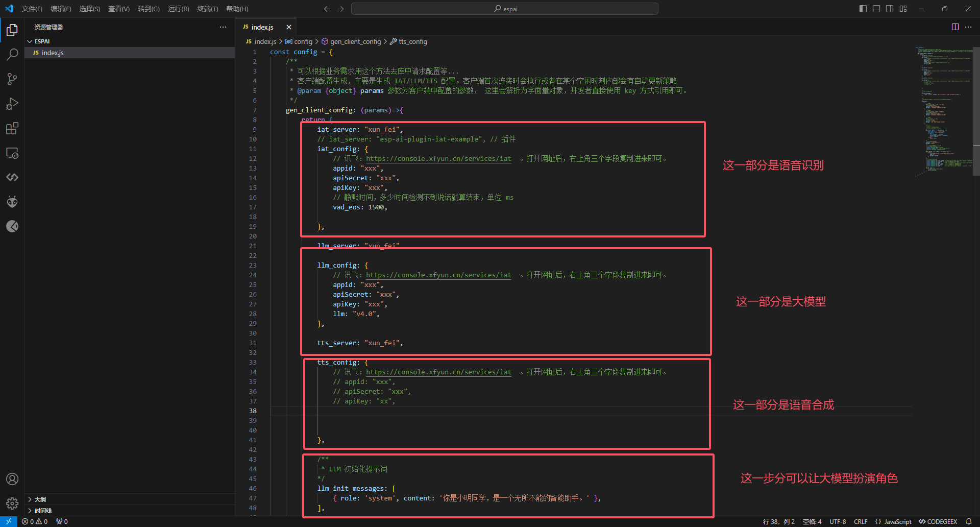Open the Extensions view
This screenshot has height=527, width=980.
(12, 128)
